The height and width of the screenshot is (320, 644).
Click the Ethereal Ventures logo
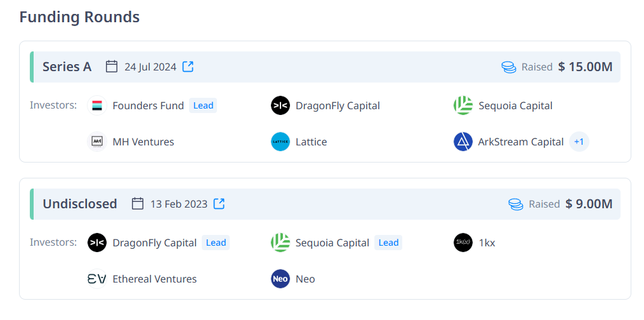(x=97, y=279)
